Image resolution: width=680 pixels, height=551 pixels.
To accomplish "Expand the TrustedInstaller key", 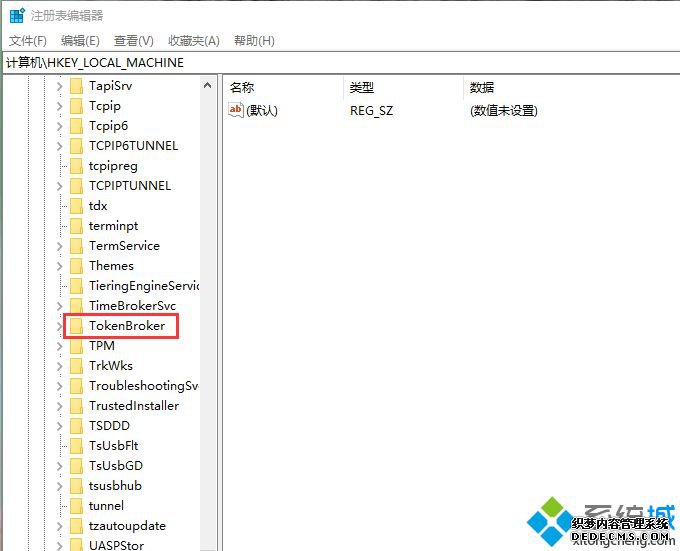I will [x=59, y=406].
